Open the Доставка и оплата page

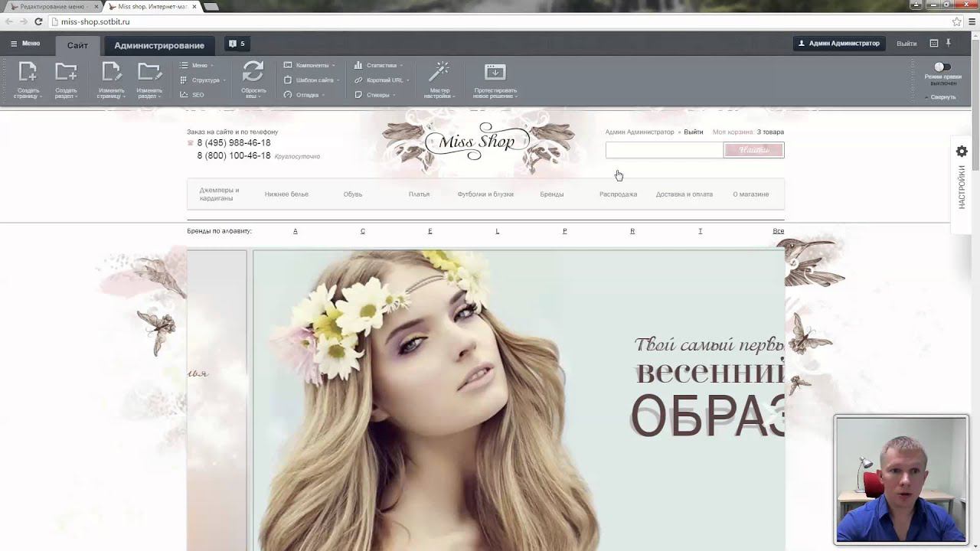(x=684, y=194)
